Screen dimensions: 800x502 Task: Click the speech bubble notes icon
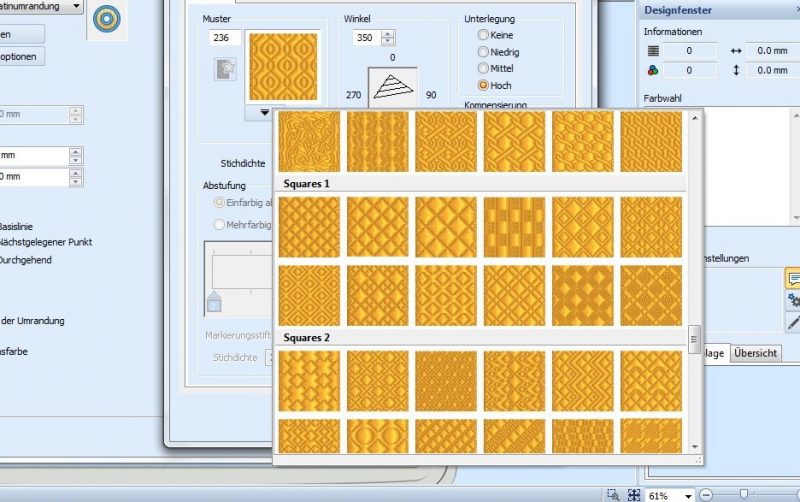point(793,278)
